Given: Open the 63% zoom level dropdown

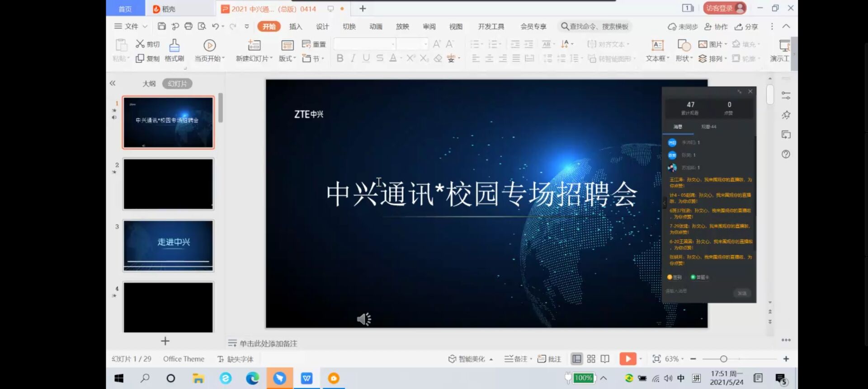Looking at the screenshot, I should pos(674,359).
